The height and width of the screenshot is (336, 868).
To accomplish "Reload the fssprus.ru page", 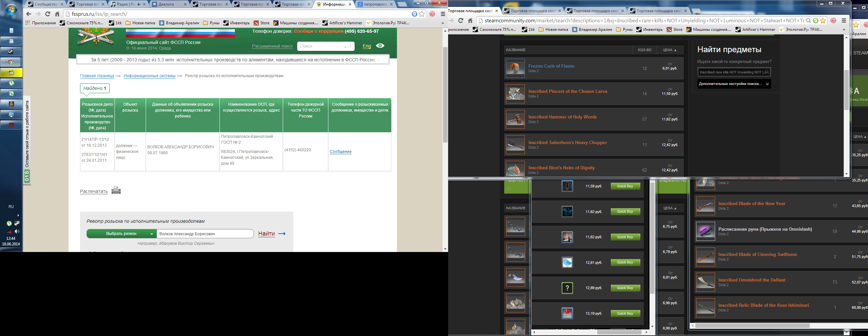I will pyautogui.click(x=48, y=14).
